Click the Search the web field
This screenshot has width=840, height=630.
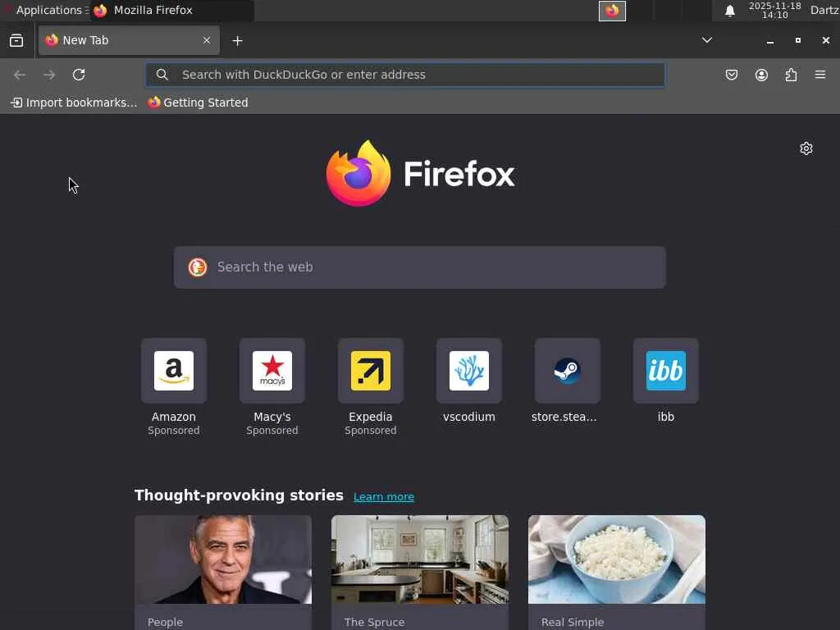[420, 267]
